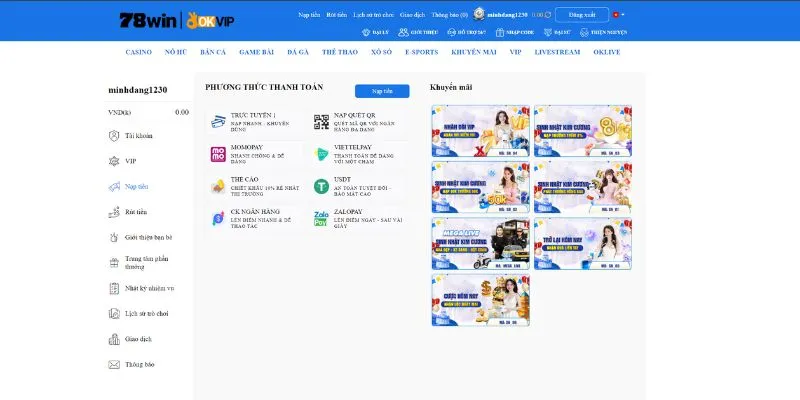
Task: Click the minhdang1230 username in header
Action: (x=507, y=15)
